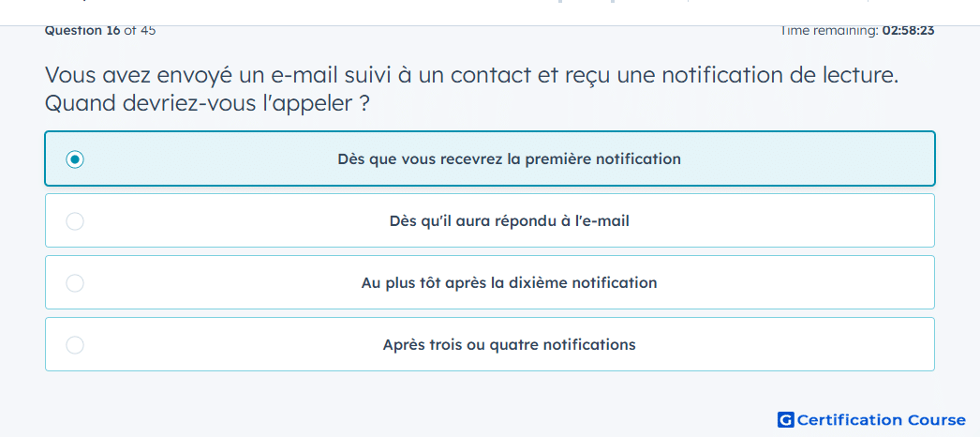Select radio button for 'Dès qu'il aura répondu'
Viewport: 980px width, 437px height.
pyautogui.click(x=75, y=221)
